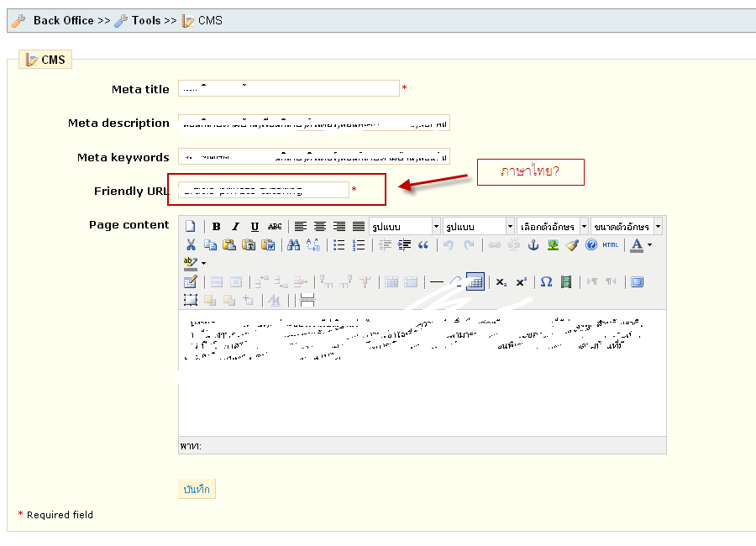Image resolution: width=756 pixels, height=546 pixels.
Task: Insert bulleted unordered list
Action: (339, 245)
